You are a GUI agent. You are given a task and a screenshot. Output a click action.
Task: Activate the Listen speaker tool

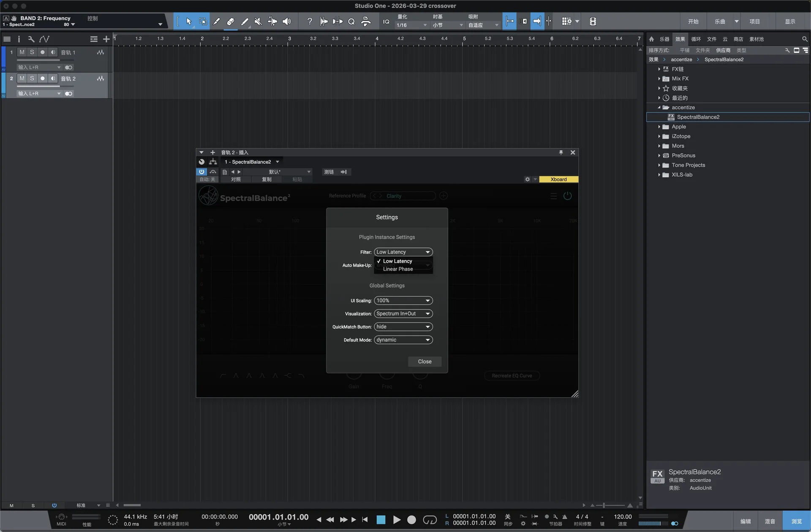coord(286,22)
